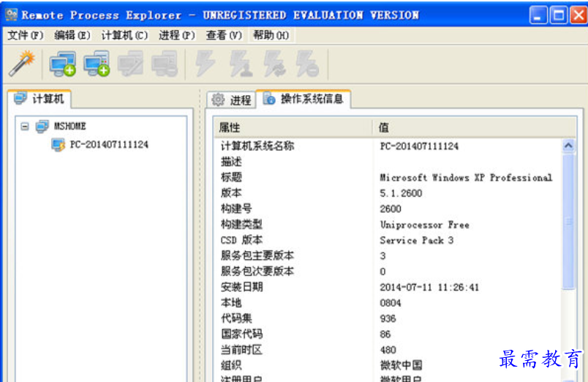Click the app icon in title bar
588x382 pixels.
click(x=11, y=15)
